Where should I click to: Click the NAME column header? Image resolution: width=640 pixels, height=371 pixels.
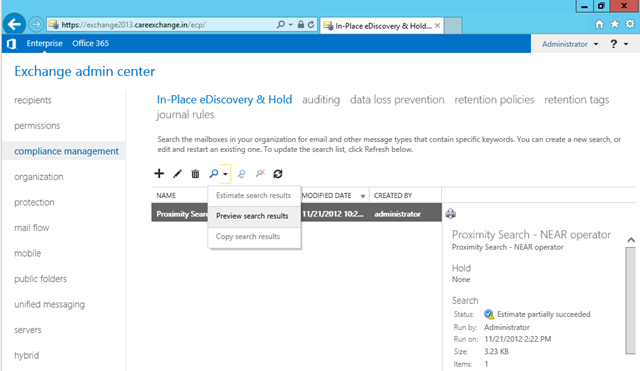(166, 195)
